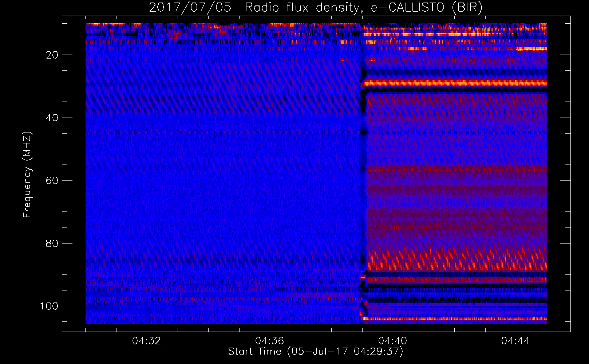Select the 'Frequency (MHZ)' y-axis label

pyautogui.click(x=28, y=175)
